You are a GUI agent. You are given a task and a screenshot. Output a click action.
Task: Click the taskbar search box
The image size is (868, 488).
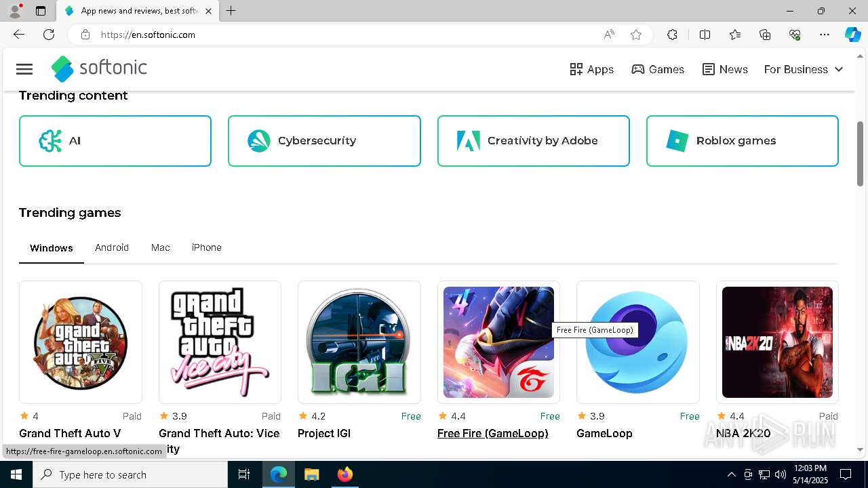pyautogui.click(x=130, y=474)
